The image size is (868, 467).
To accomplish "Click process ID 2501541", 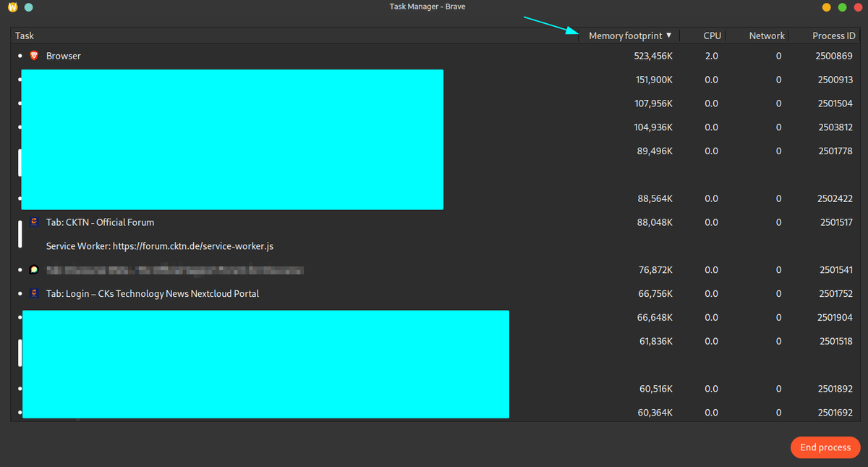I will tap(836, 270).
